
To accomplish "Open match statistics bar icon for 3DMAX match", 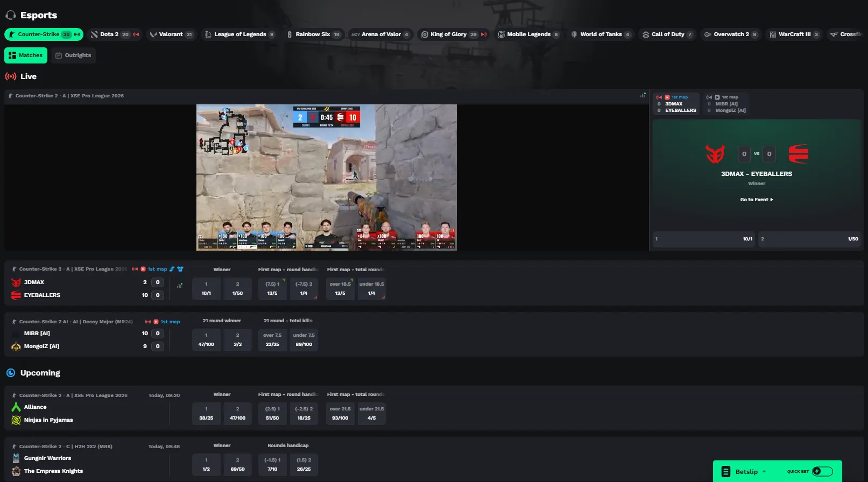I will pos(180,285).
